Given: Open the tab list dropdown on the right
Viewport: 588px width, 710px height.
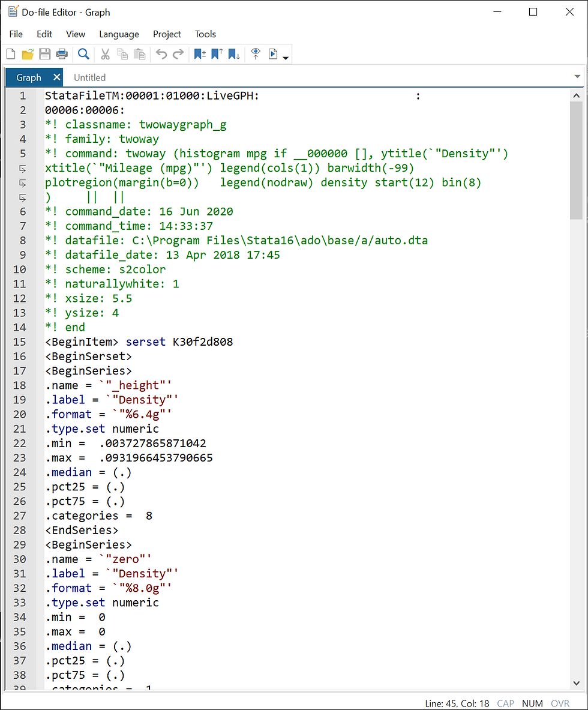Looking at the screenshot, I should (577, 77).
